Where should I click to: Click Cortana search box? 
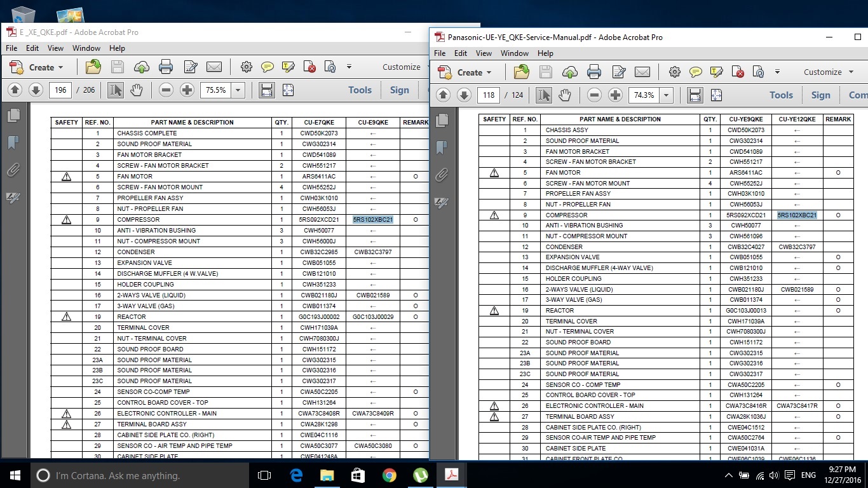tap(140, 475)
